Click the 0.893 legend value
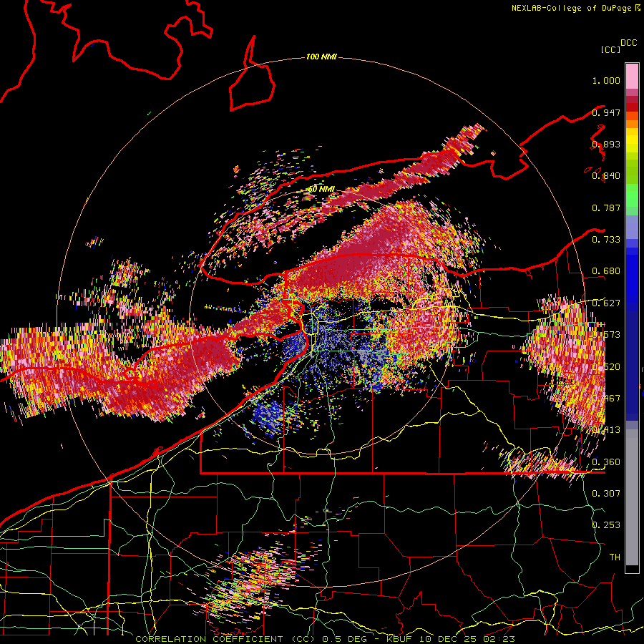The height and width of the screenshot is (644, 644). pyautogui.click(x=606, y=144)
